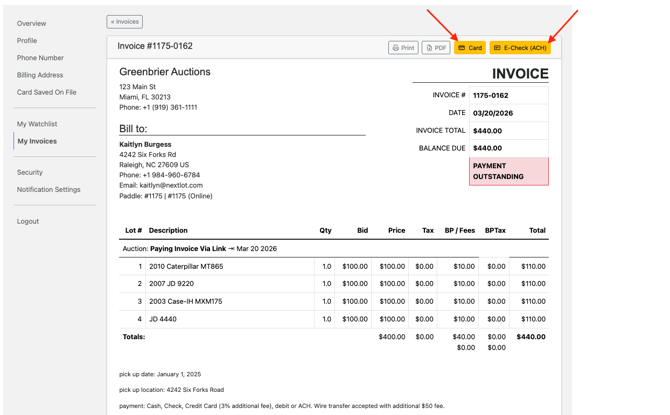Screen dimensions: 670x415
Task: Pay using E-Check (ACH) button
Action: (x=520, y=48)
